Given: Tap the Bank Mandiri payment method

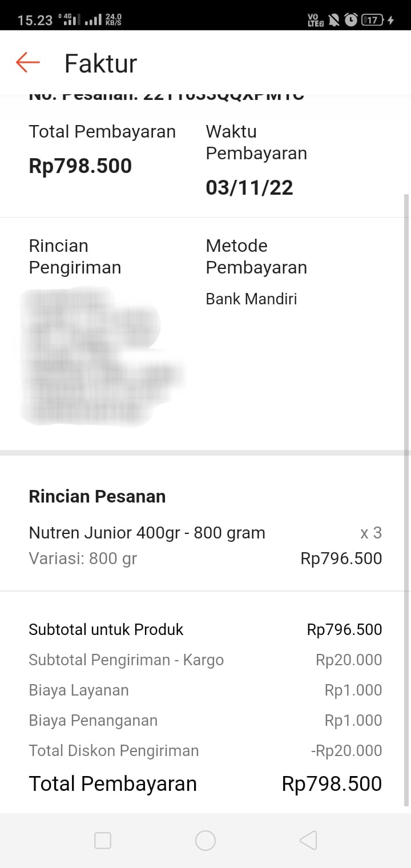Looking at the screenshot, I should (x=251, y=299).
